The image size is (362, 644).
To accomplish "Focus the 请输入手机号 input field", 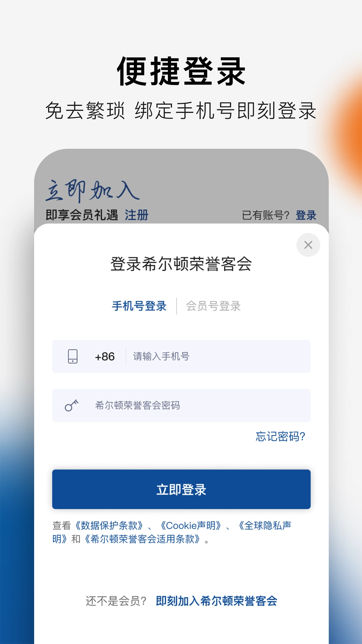I will click(x=218, y=356).
